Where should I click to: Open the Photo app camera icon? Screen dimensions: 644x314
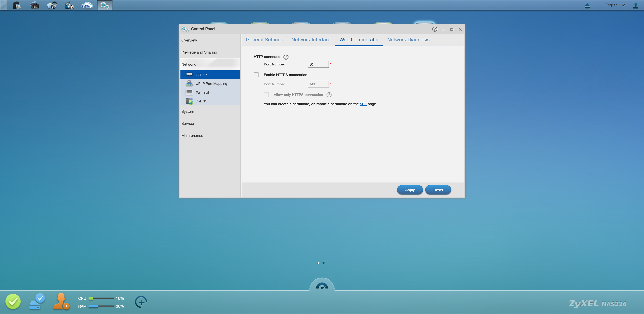(x=34, y=5)
